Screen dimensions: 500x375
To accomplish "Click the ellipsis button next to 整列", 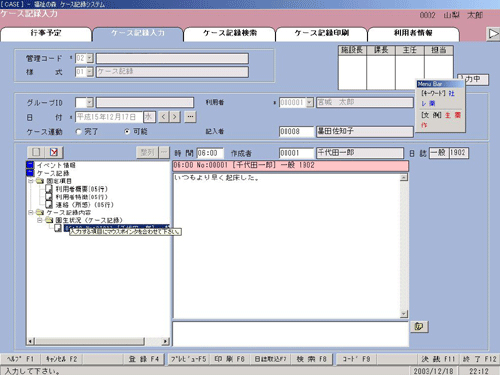I will (x=164, y=152).
